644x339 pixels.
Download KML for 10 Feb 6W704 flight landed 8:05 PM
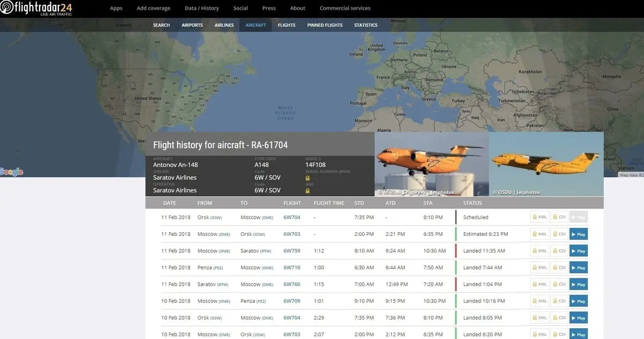pyautogui.click(x=540, y=318)
